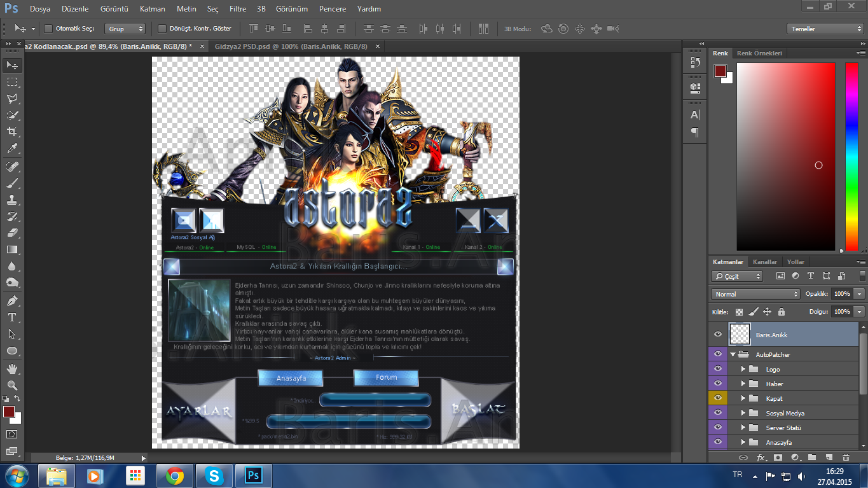Open the Paragraph panel icon
Screen dimensions: 868x488
coord(695,132)
